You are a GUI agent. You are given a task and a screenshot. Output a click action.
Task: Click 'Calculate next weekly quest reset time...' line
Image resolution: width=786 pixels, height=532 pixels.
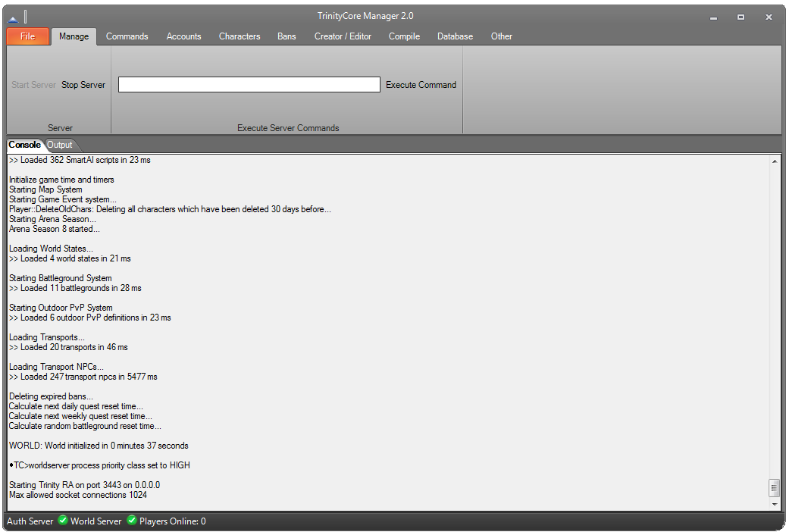(x=80, y=416)
